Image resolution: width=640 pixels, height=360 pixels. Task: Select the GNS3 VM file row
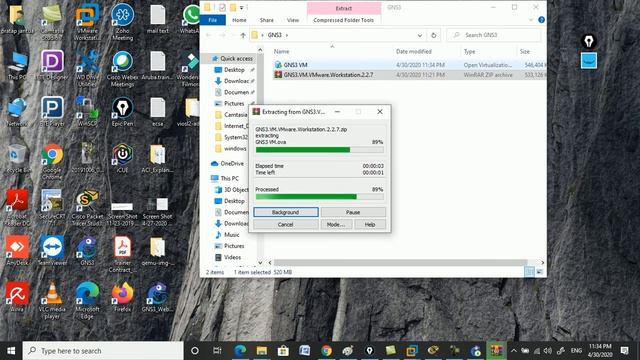(409, 65)
